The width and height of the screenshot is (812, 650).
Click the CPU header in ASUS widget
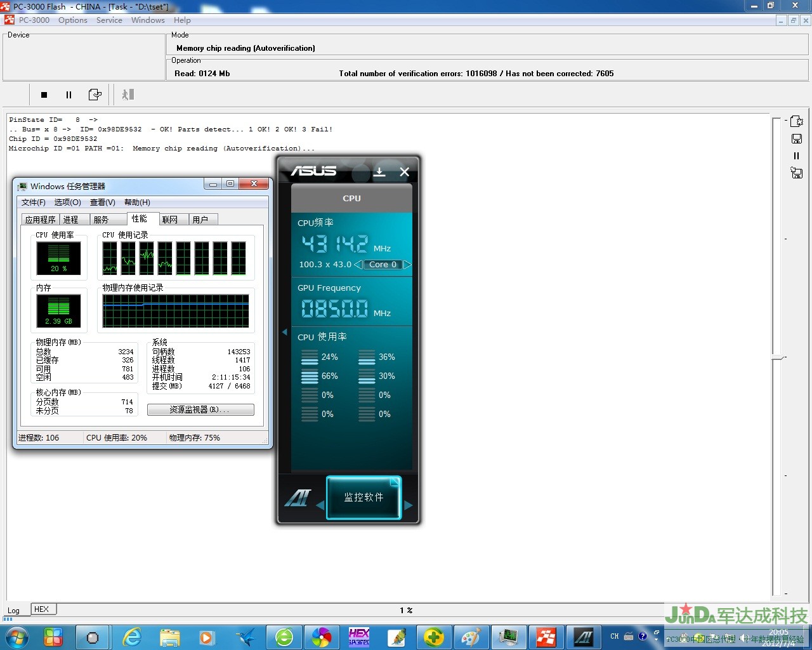[351, 199]
